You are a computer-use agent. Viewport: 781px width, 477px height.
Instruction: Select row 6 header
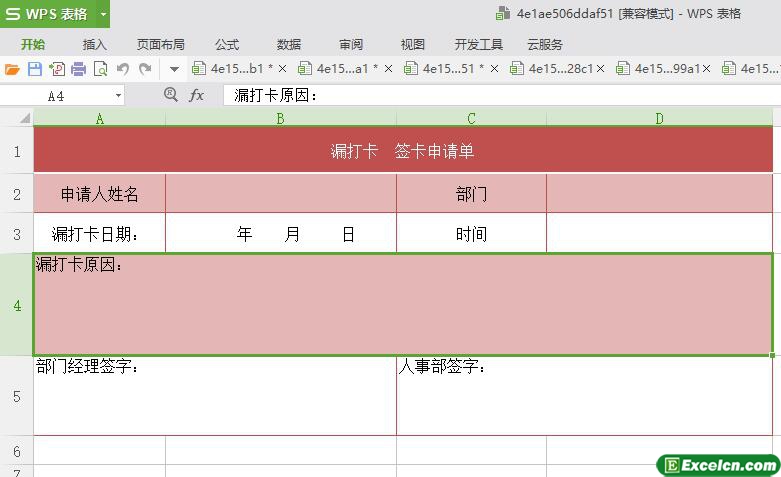16,451
